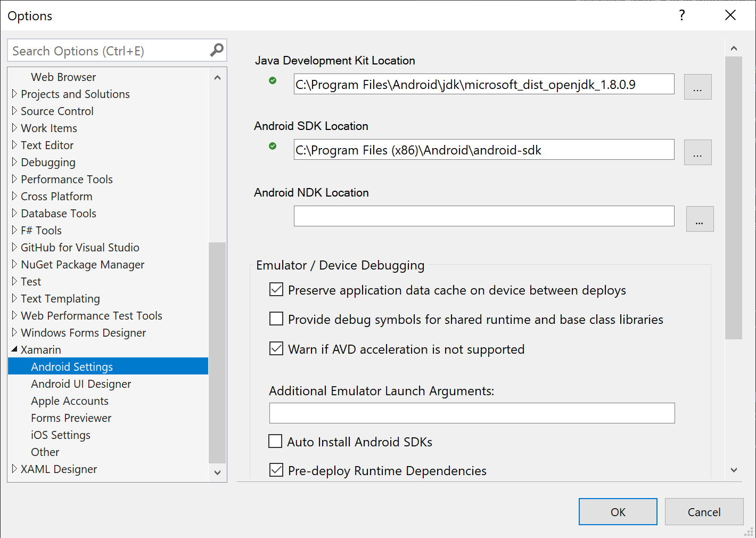Click the settings panel vertical scrollbar
Image resolution: width=756 pixels, height=538 pixels.
(x=734, y=197)
